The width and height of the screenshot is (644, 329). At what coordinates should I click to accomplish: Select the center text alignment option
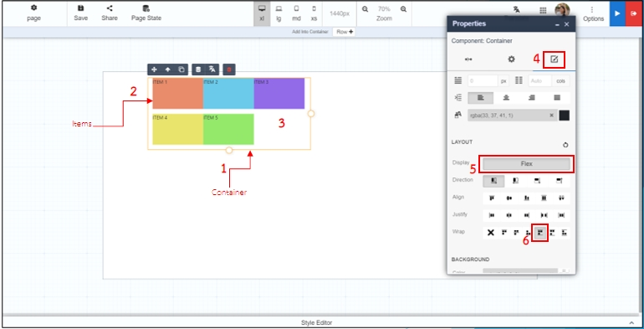[506, 98]
